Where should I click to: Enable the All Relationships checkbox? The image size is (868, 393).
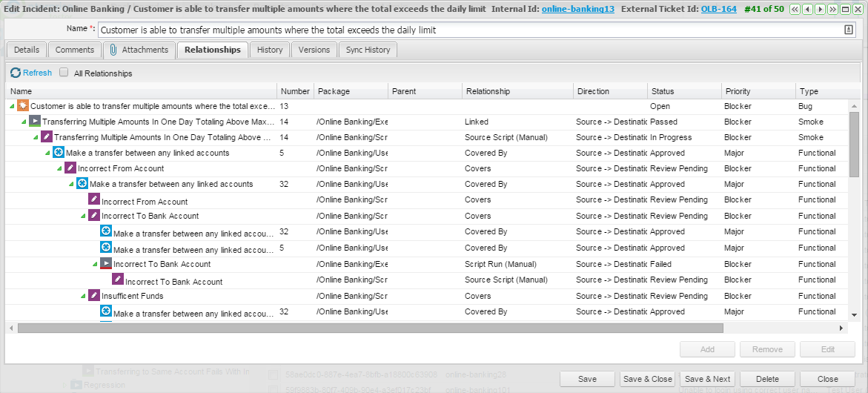coord(64,73)
